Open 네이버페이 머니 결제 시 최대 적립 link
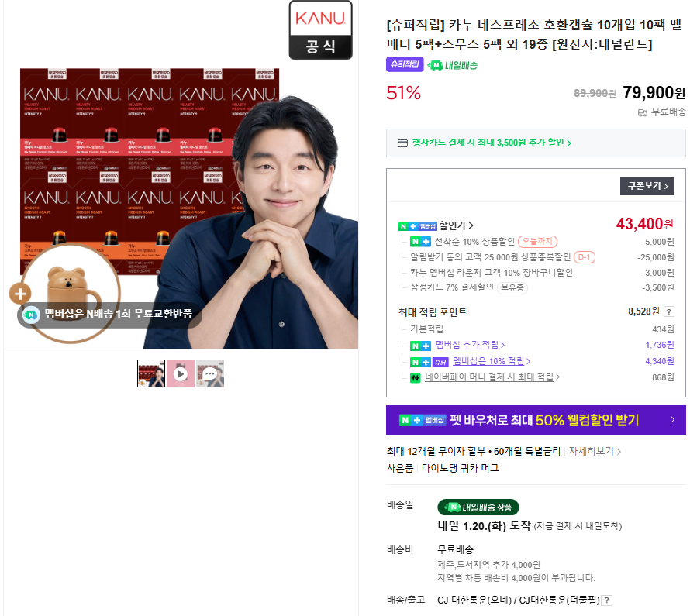The height and width of the screenshot is (616, 690). point(492,377)
